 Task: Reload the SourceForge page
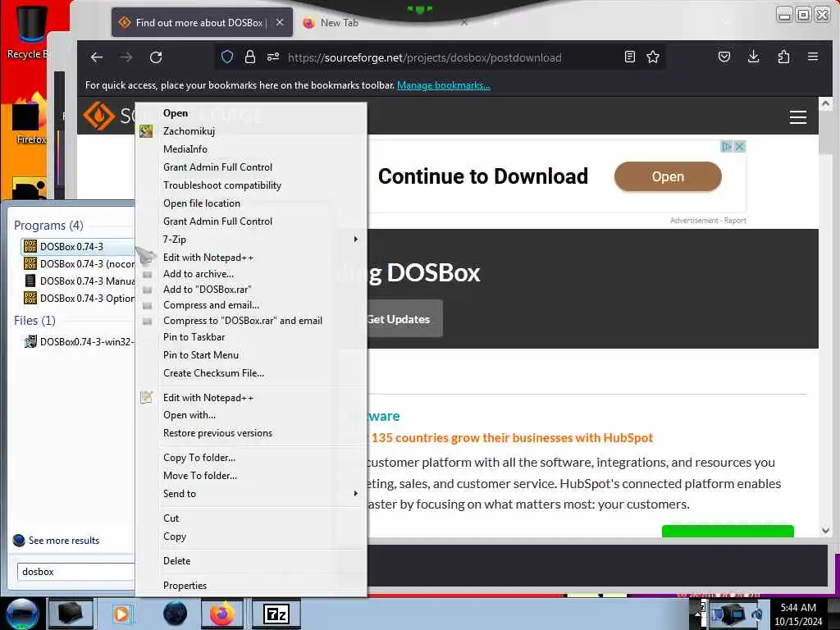(155, 57)
